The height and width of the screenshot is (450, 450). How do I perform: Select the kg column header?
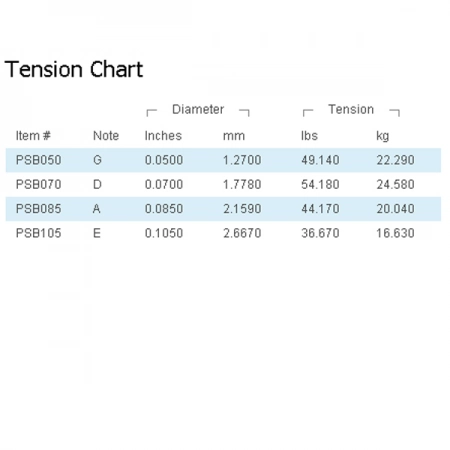pyautogui.click(x=383, y=136)
